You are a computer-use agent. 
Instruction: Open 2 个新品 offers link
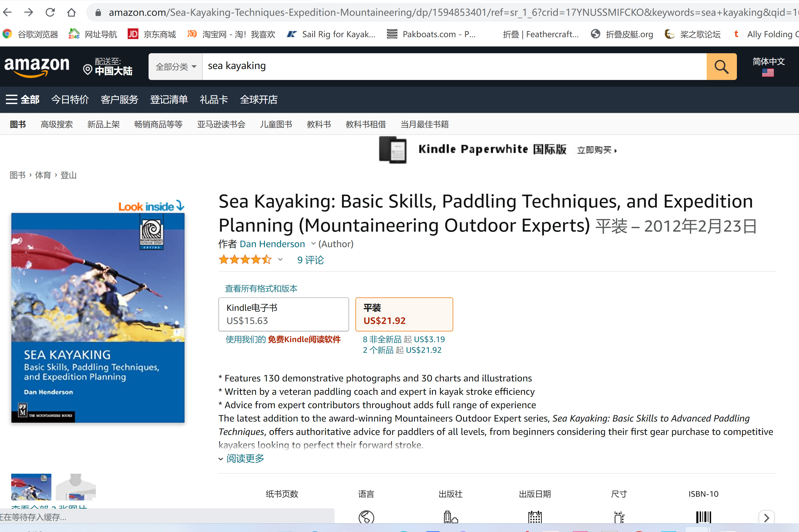(402, 350)
